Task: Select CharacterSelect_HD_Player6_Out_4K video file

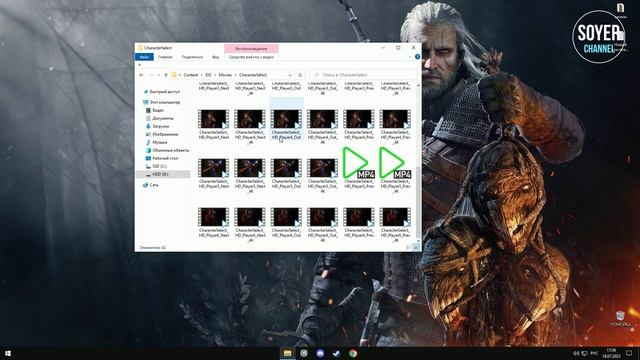Action: coord(322,224)
